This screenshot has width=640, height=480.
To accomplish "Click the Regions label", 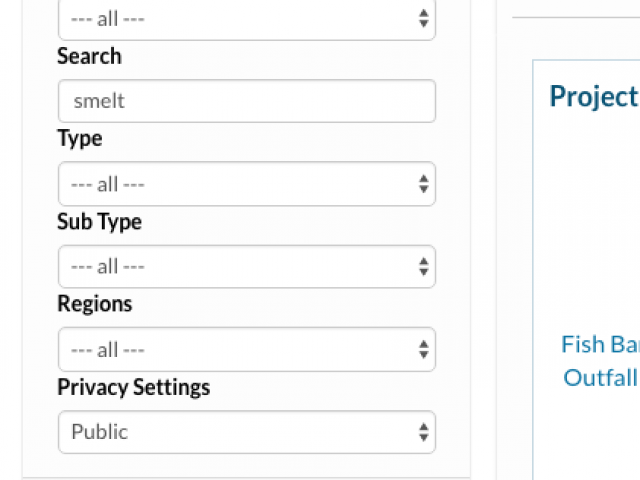I will 95,304.
